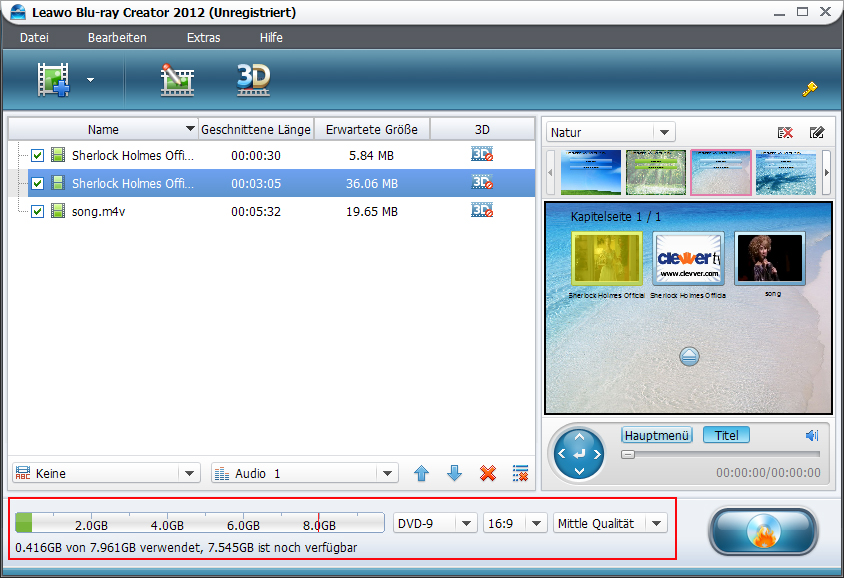
Task: Click the speaker volume icon
Action: point(812,435)
